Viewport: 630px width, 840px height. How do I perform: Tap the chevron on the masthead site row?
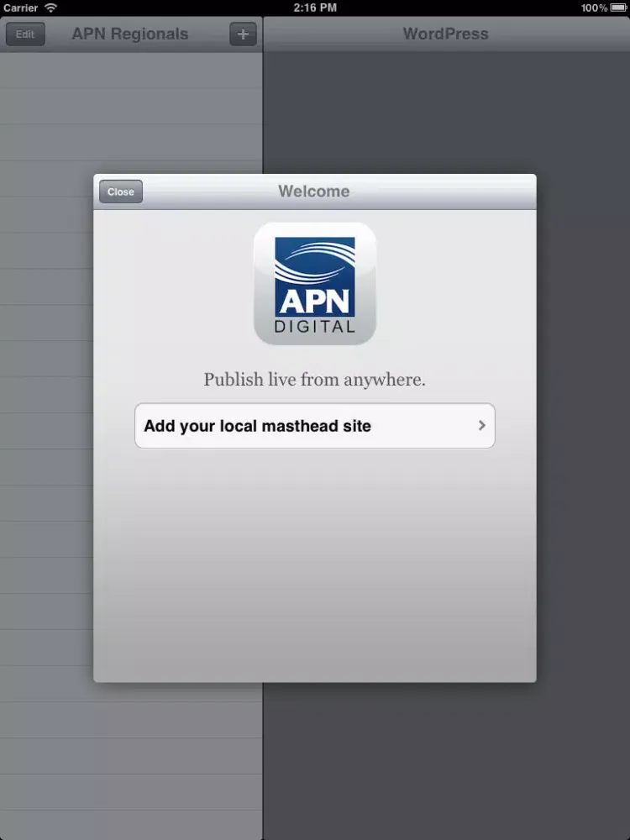tap(481, 425)
